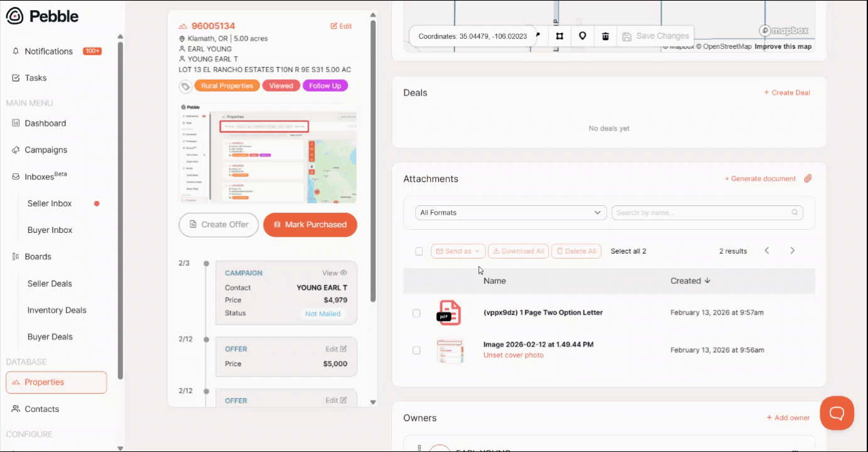
Task: Go to next attachments page
Action: click(792, 250)
